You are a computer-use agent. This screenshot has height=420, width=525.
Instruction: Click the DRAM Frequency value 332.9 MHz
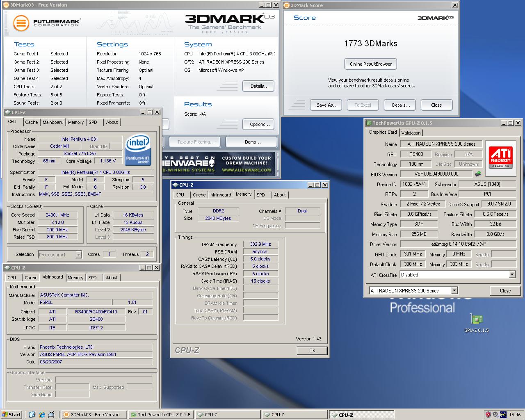coord(260,244)
